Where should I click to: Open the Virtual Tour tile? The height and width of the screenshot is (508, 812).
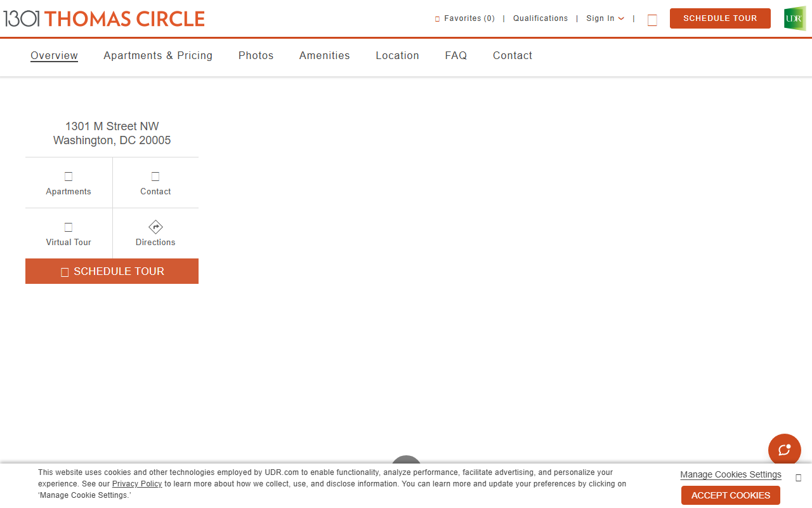[x=69, y=234]
